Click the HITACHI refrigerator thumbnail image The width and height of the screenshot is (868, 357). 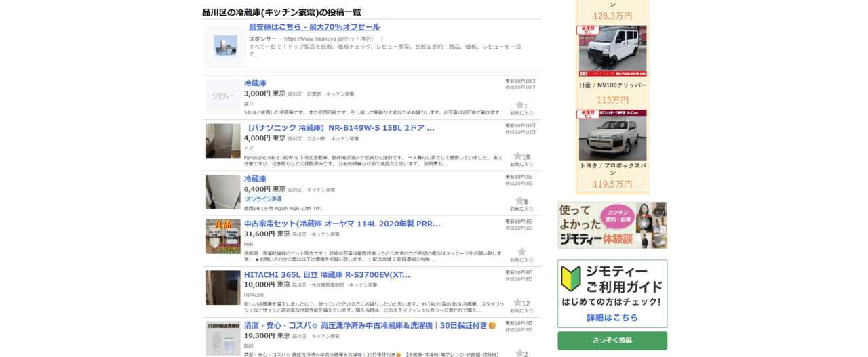[223, 288]
